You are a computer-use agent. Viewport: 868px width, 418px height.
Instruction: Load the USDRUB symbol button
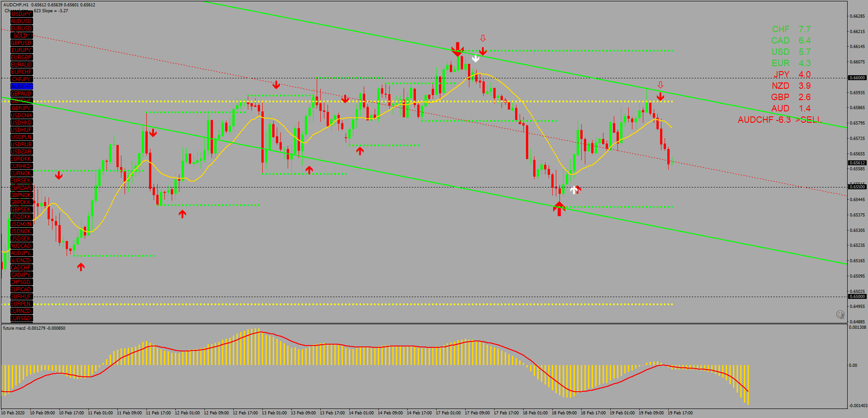point(22,144)
